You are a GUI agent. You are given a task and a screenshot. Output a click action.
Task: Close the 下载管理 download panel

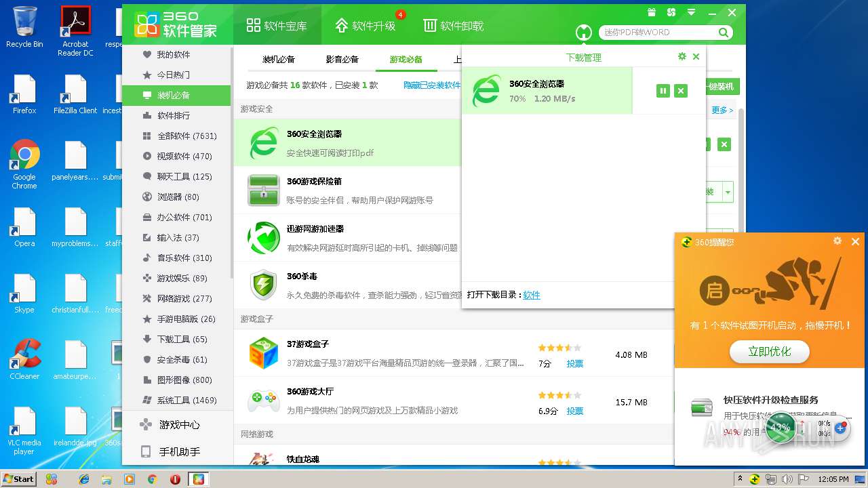(696, 57)
